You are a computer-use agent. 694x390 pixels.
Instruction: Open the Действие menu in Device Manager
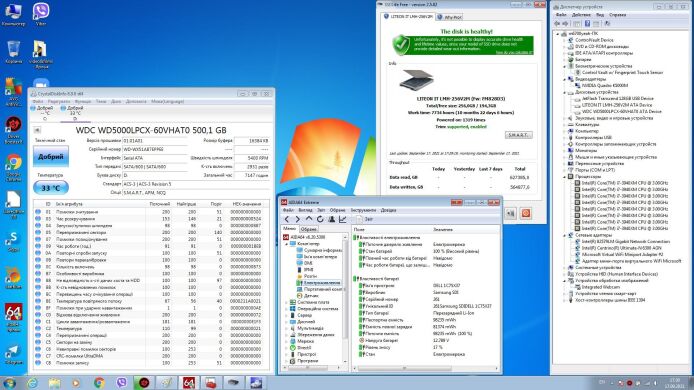[x=581, y=15]
